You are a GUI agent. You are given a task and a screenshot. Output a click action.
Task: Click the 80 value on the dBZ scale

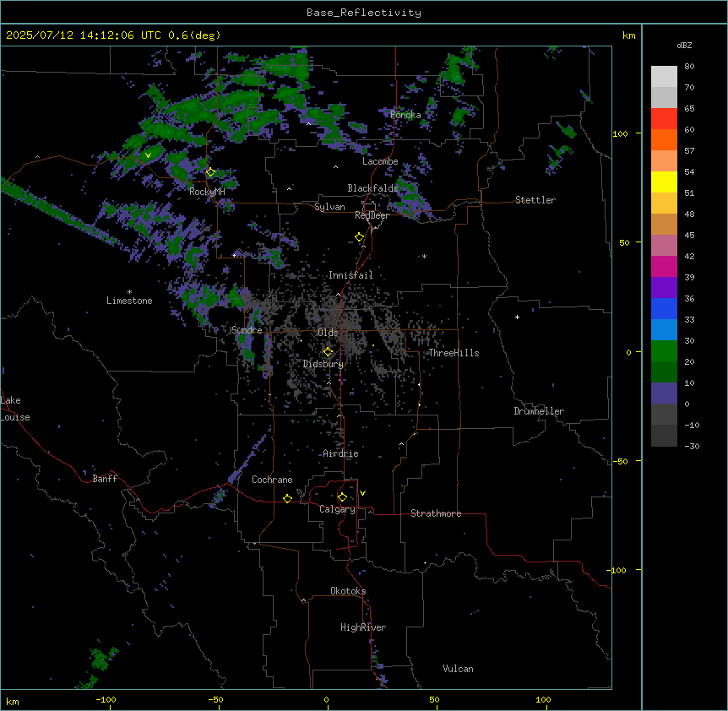[689, 67]
